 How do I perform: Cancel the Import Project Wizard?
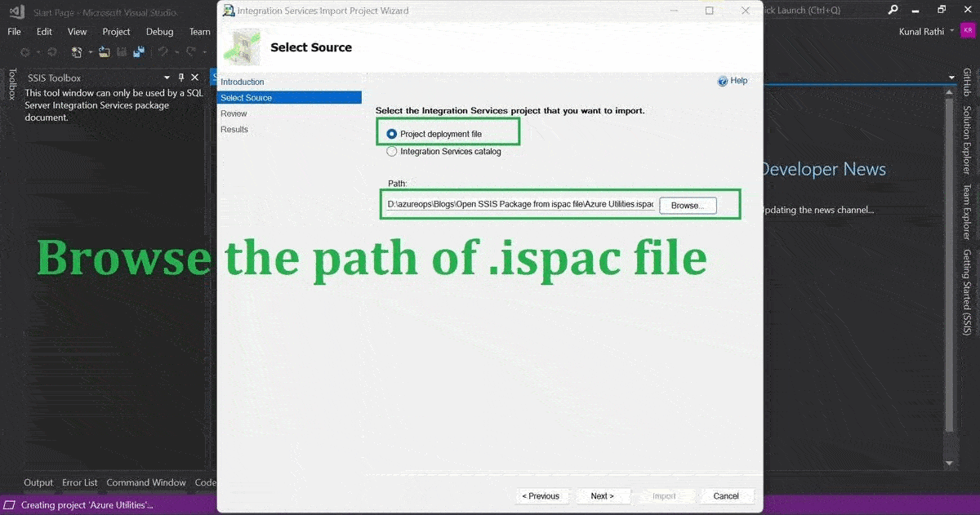coord(726,495)
